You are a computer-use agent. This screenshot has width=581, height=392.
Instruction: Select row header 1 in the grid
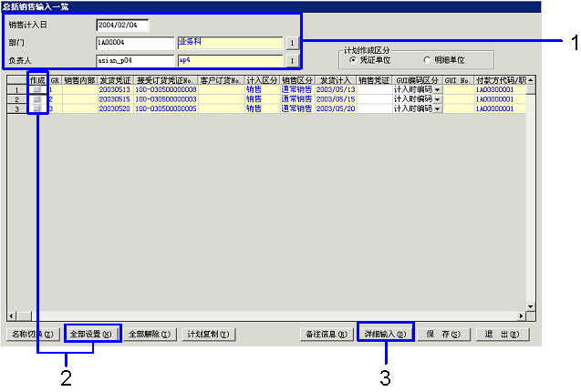(17, 90)
